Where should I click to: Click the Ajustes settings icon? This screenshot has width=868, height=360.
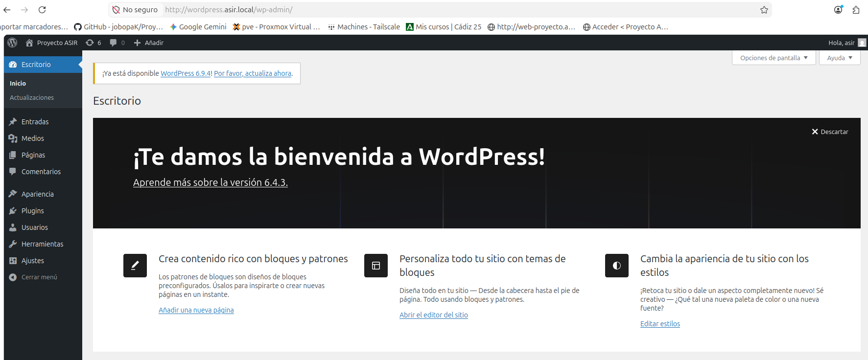(13, 261)
